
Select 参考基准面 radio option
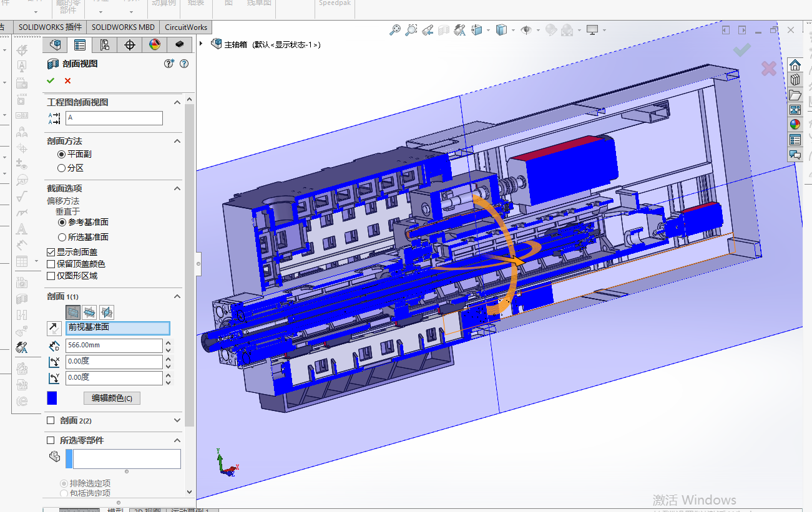[62, 222]
